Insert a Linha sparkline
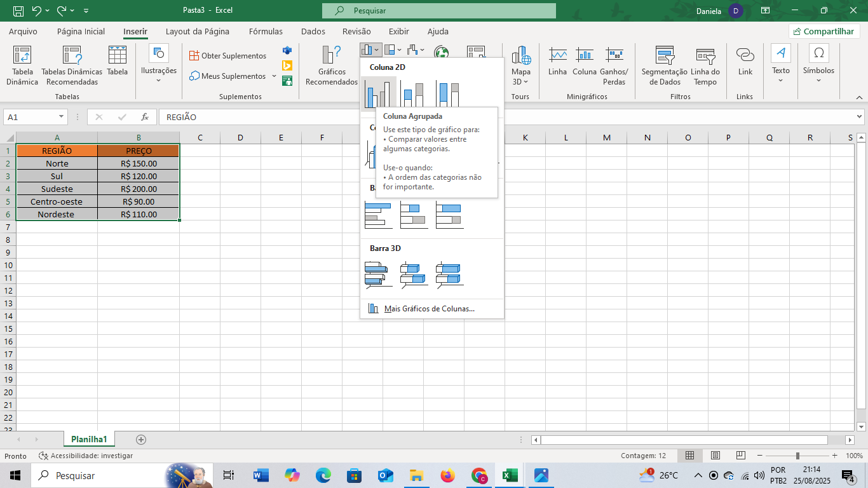Screen dimensions: 868x488 (558, 62)
